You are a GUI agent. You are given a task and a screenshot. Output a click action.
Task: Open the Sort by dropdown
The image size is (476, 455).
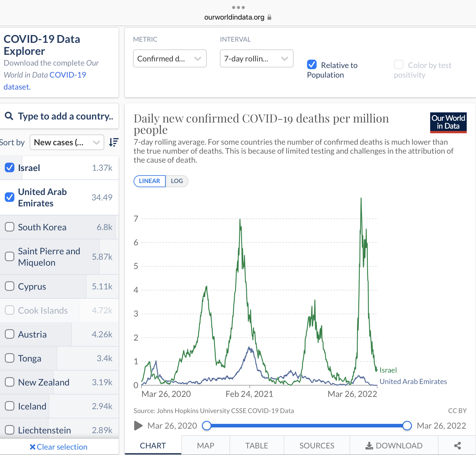tap(67, 142)
